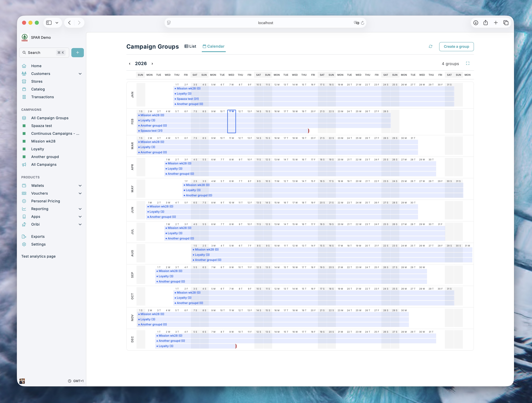The height and width of the screenshot is (403, 532).
Task: Click the plus button next to Search
Action: pos(77,52)
